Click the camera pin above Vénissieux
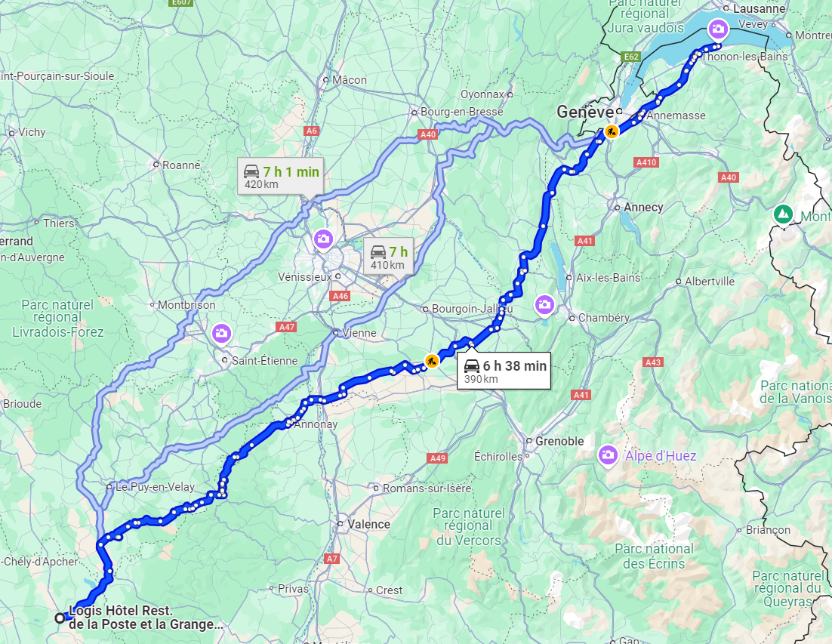 (323, 239)
